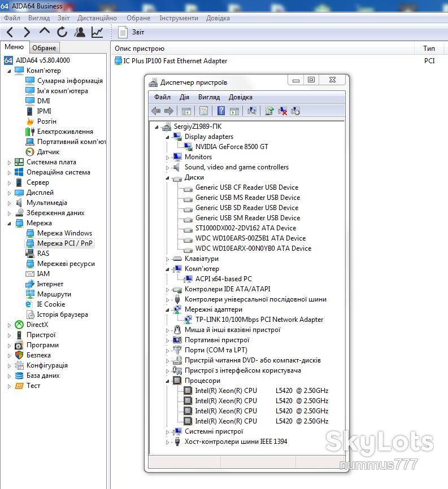The width and height of the screenshot is (448, 489).
Task: Click scan for hardware changes icon
Action: tap(251, 111)
